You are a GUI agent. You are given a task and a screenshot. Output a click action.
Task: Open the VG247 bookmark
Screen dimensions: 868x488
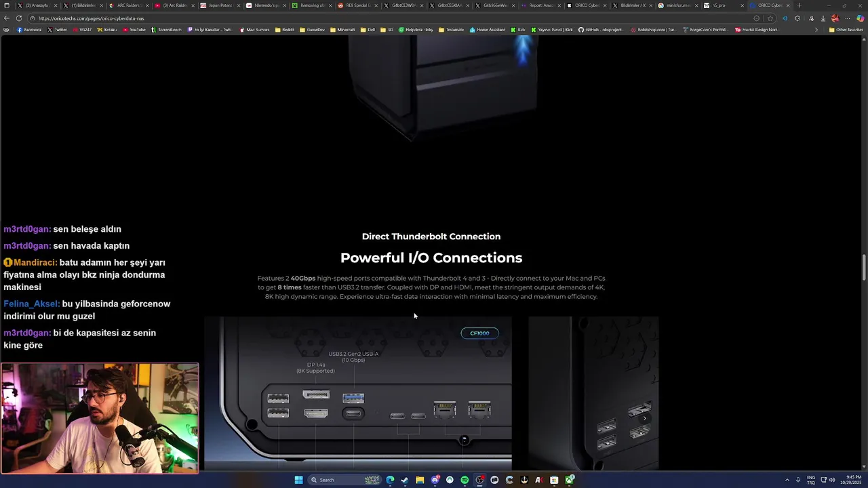(82, 30)
